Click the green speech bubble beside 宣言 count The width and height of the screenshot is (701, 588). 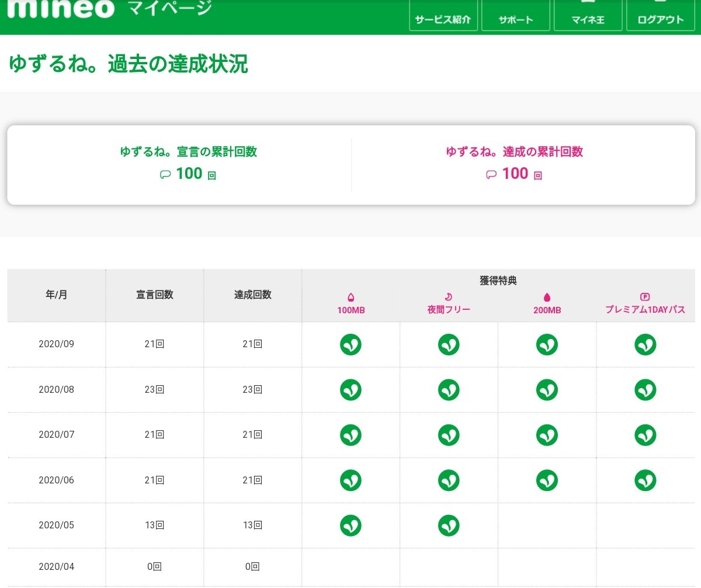[165, 174]
